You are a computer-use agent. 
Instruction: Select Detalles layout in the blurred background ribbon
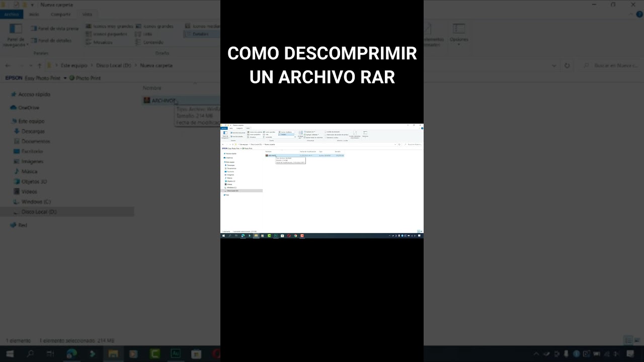(201, 34)
